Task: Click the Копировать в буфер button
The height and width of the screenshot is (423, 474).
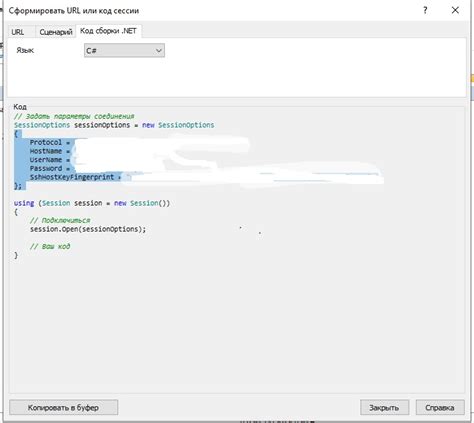Action: pyautogui.click(x=63, y=407)
